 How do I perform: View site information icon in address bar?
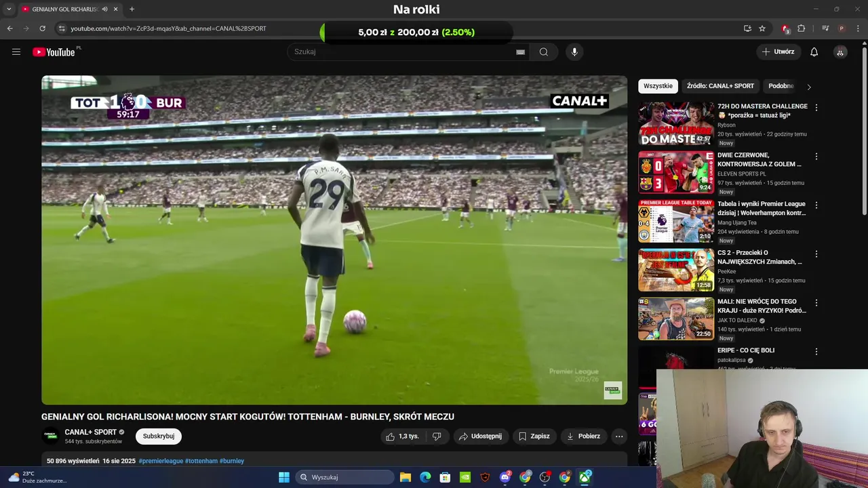click(x=62, y=28)
